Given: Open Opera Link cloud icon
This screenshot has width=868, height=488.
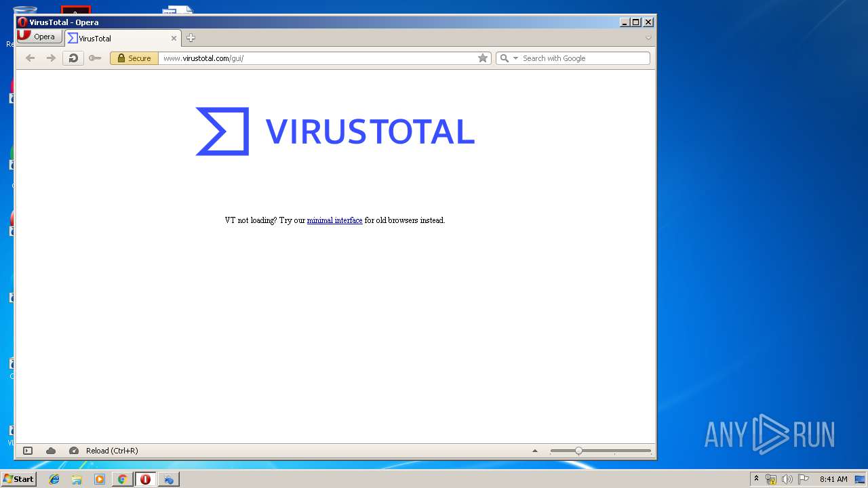Looking at the screenshot, I should pyautogui.click(x=51, y=451).
